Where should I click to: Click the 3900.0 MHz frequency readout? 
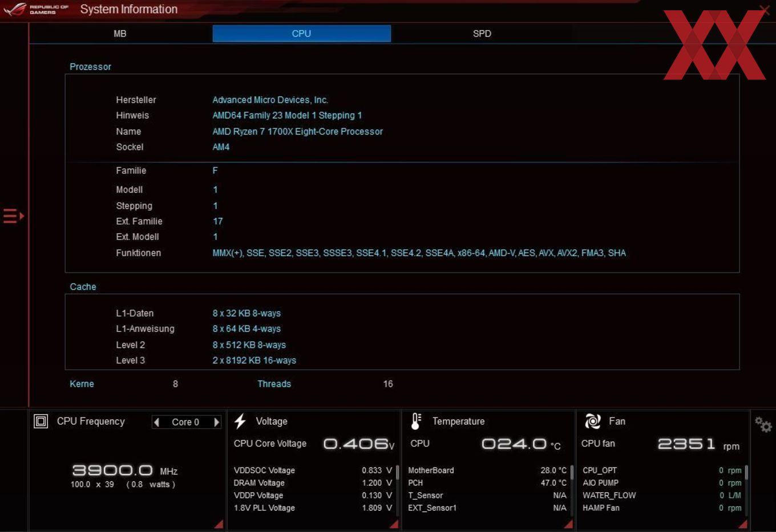tap(124, 470)
